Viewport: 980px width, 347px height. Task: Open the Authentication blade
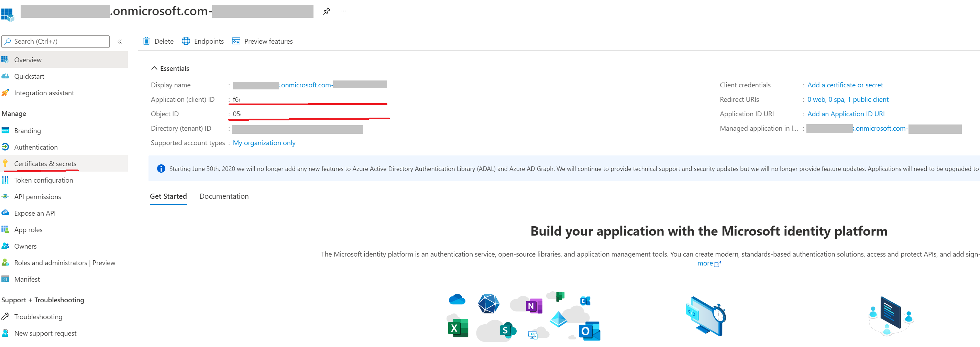(x=36, y=147)
